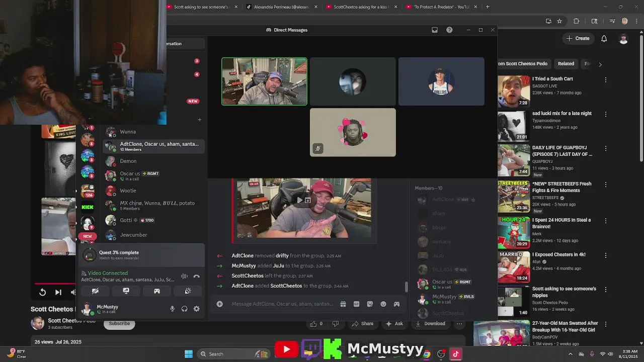
Task: Select the webcam video tile in call
Action: coord(264,81)
